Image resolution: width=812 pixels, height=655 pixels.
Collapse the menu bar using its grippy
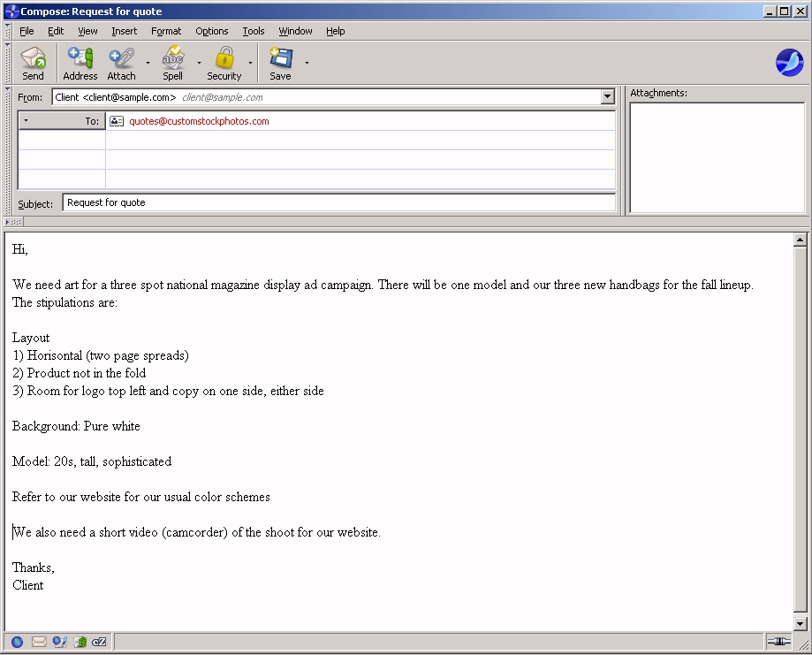point(8,31)
